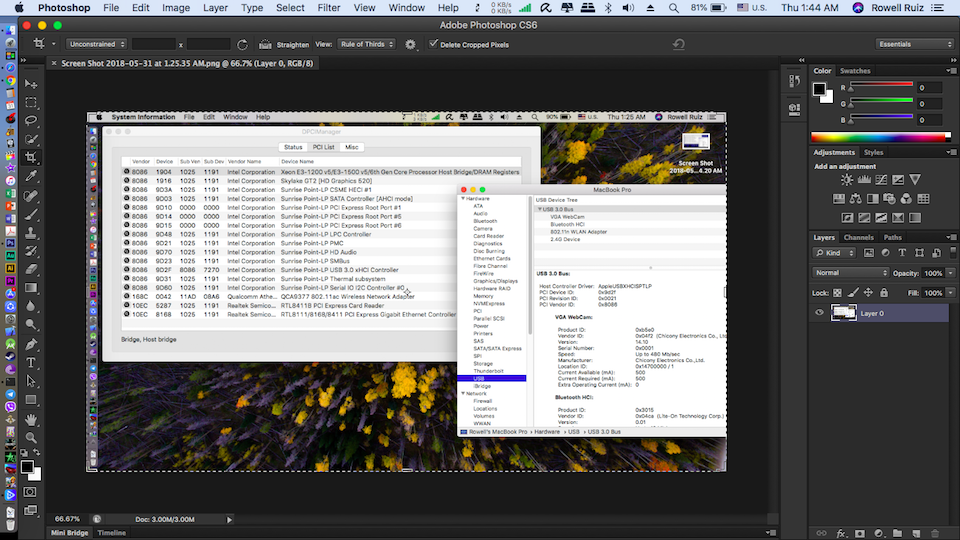Select the Lasso tool
Image resolution: width=960 pixels, height=540 pixels.
pyautogui.click(x=31, y=121)
